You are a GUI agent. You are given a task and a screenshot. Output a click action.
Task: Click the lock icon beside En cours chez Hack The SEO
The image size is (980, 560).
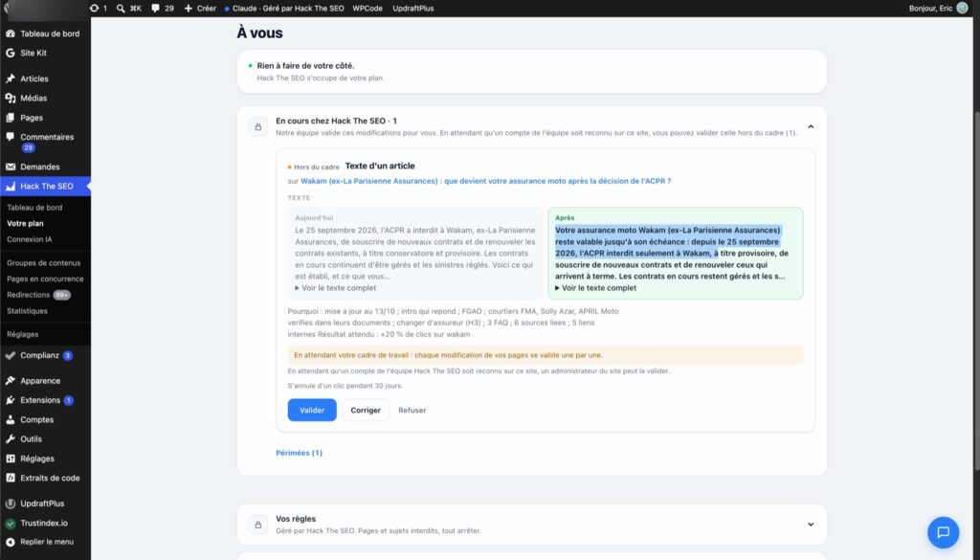point(258,127)
